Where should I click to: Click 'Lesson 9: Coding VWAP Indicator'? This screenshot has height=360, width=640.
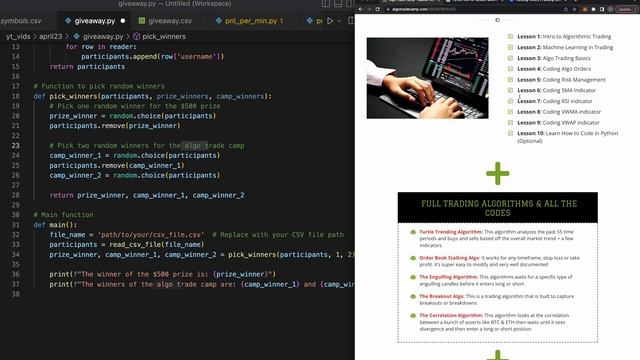tap(558, 122)
